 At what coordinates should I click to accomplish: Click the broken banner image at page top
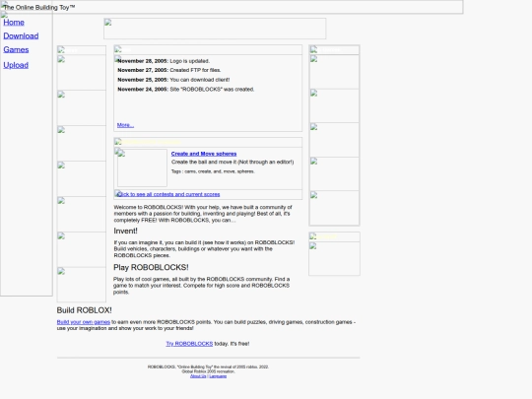tap(215, 29)
